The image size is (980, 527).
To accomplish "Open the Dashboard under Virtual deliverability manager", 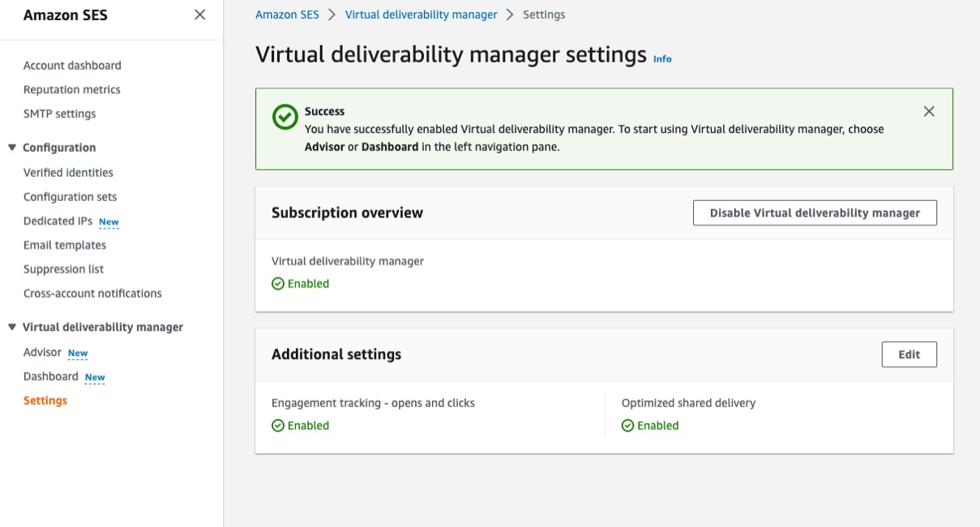I will click(51, 376).
